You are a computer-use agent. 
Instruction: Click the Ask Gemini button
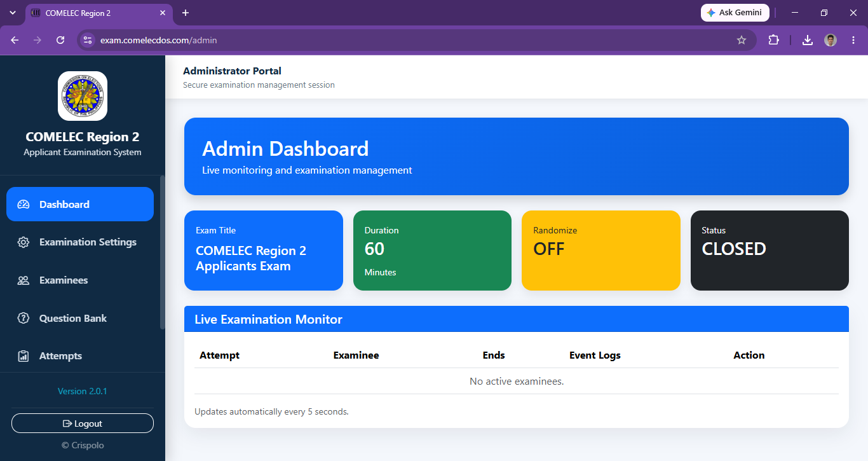(735, 13)
